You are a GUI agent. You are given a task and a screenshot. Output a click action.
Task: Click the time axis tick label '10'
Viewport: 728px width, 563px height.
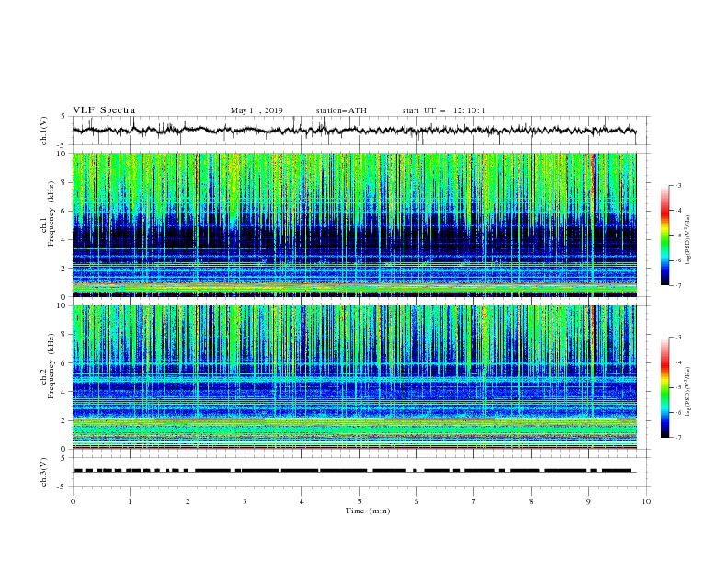(x=646, y=501)
